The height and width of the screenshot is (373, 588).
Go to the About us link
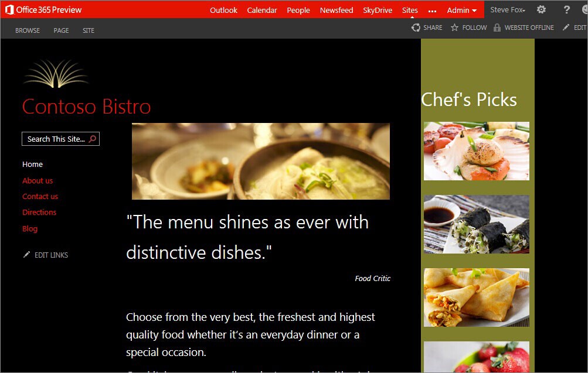(x=38, y=180)
